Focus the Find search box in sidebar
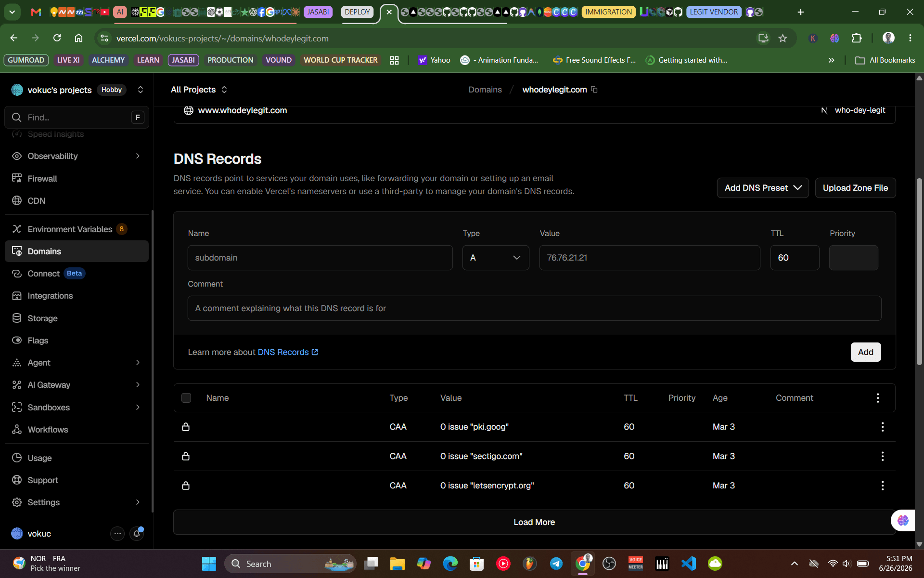The image size is (924, 578). point(77,118)
